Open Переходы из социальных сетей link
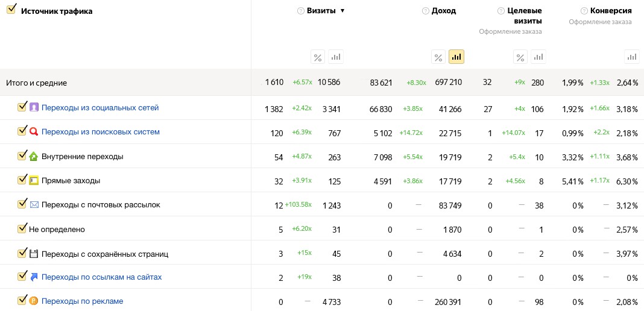This screenshot has width=644, height=311. pyautogui.click(x=100, y=108)
